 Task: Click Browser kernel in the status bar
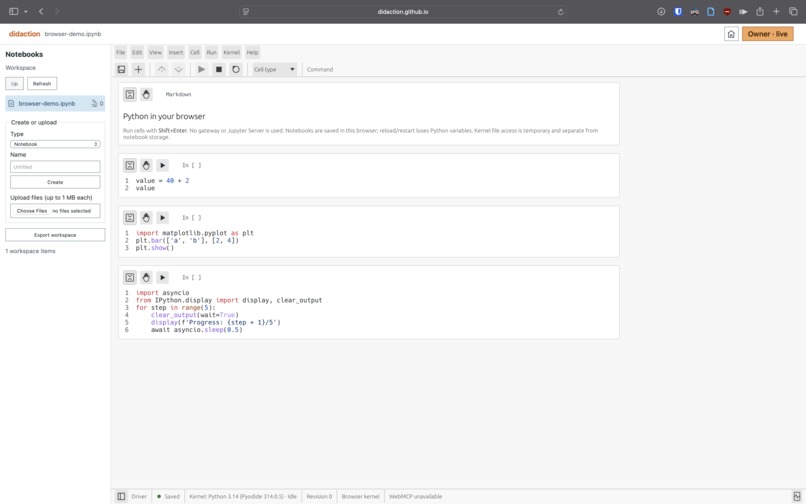pos(360,496)
